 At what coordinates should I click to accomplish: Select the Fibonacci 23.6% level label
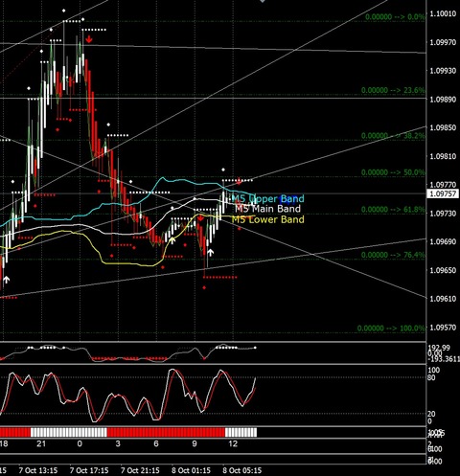pos(393,90)
